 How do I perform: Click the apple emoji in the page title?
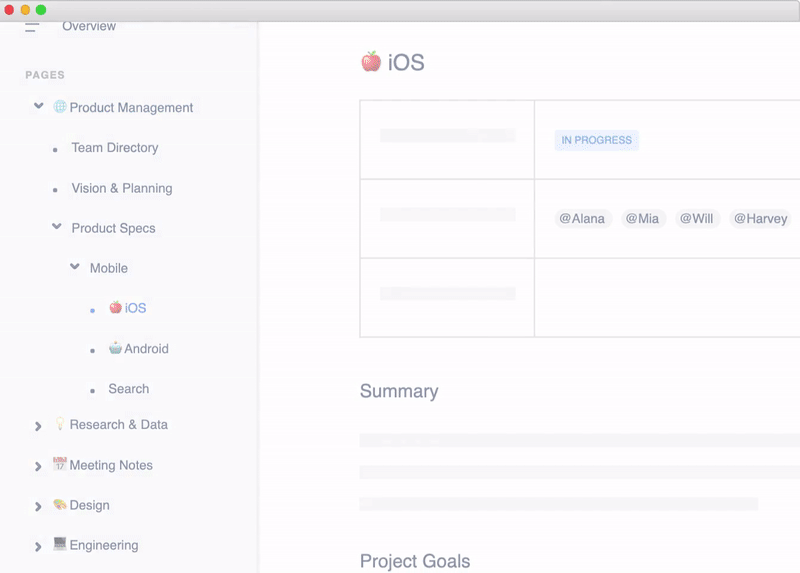[x=371, y=62]
